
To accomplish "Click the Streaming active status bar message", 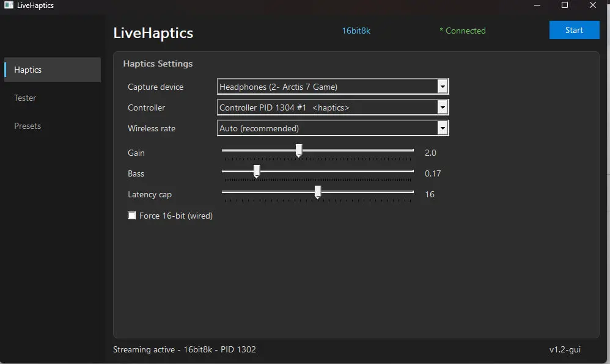I will coord(185,349).
